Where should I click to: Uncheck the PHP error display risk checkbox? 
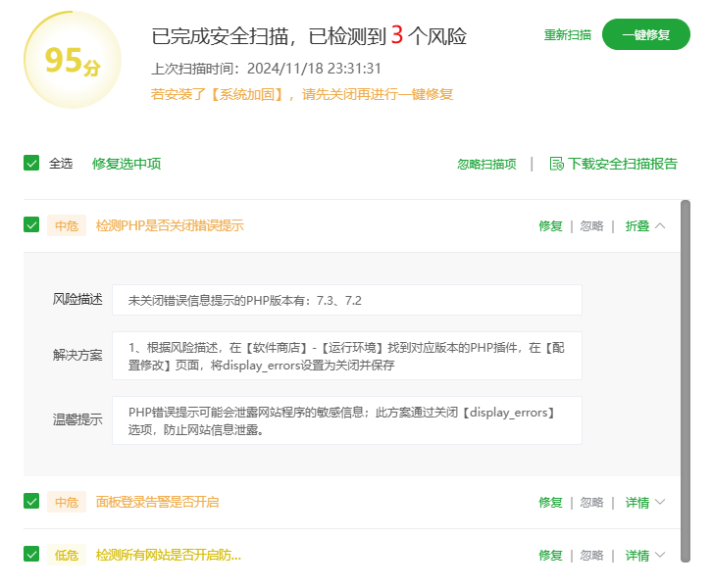pos(31,225)
